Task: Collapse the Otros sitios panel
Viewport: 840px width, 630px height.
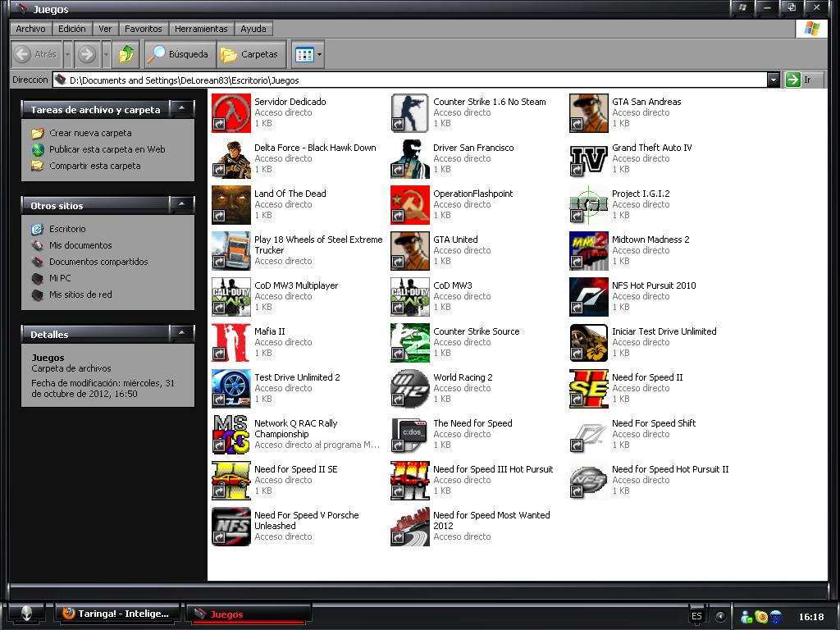Action: coord(181,205)
